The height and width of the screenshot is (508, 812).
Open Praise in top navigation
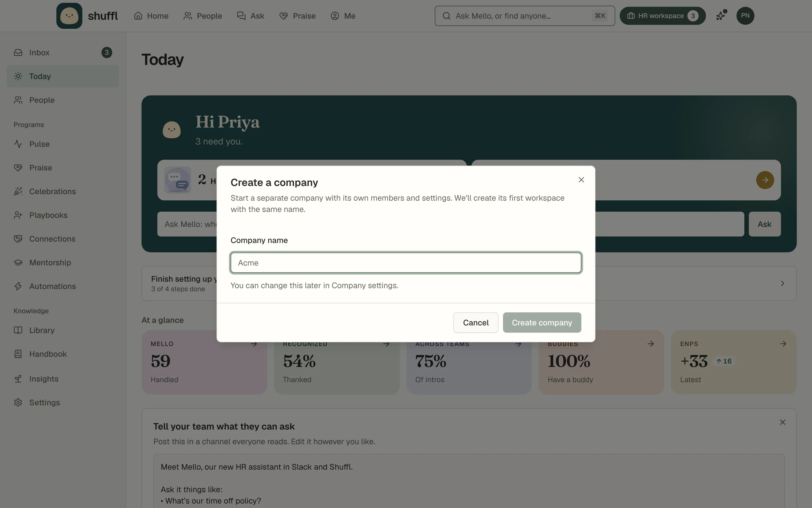click(x=297, y=16)
